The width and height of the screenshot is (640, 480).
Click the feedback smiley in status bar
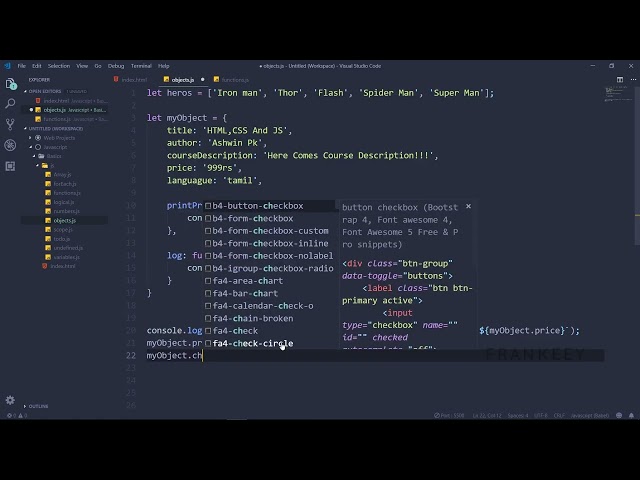619,416
